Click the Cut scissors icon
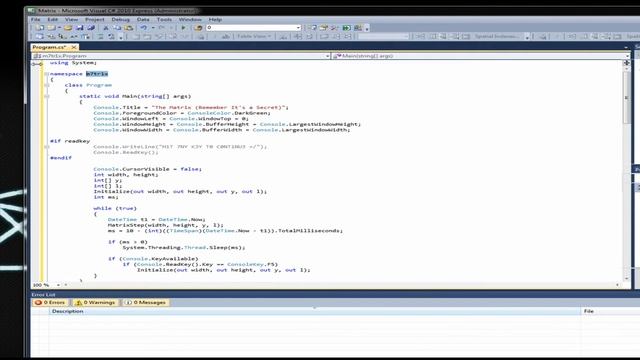This screenshot has width=640, height=360. [x=106, y=28]
